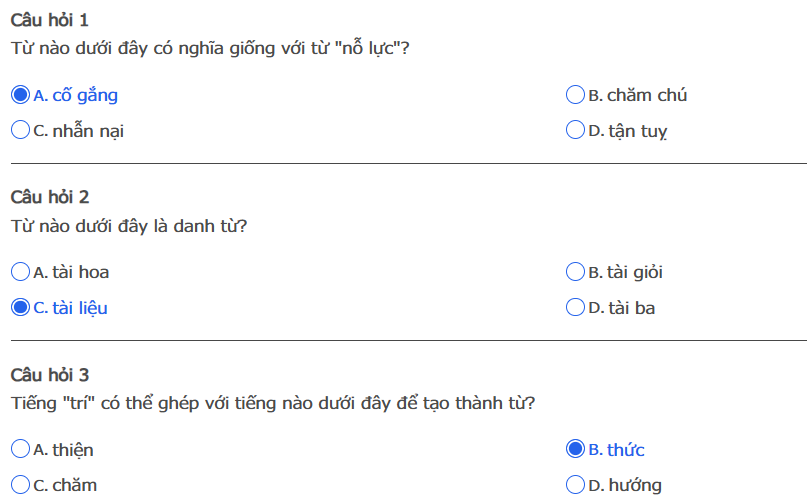
Task: Select answer A. cố gắng radio button
Action: click(20, 96)
